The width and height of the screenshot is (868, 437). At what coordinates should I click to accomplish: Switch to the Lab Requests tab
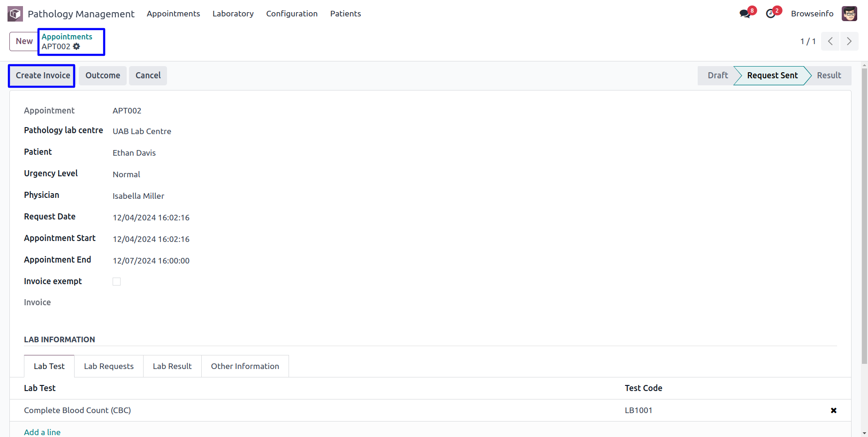point(109,366)
